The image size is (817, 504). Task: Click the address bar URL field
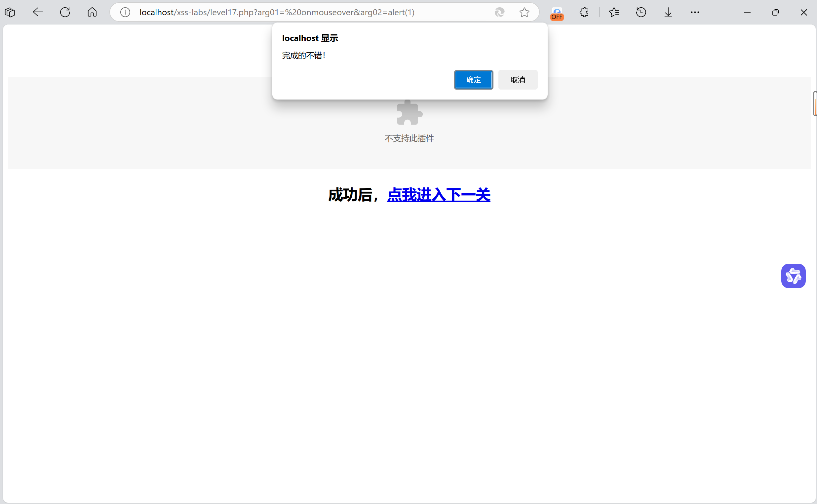300,12
